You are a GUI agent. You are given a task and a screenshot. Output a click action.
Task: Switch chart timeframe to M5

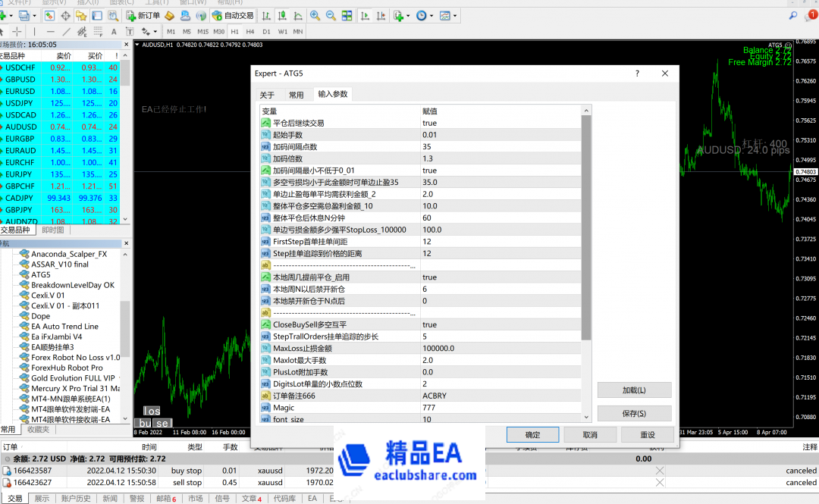186,31
